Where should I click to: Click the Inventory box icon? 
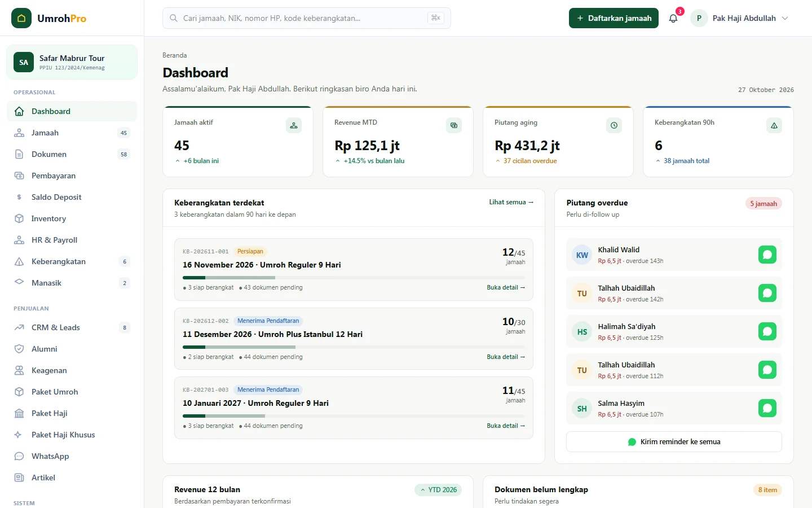19,218
